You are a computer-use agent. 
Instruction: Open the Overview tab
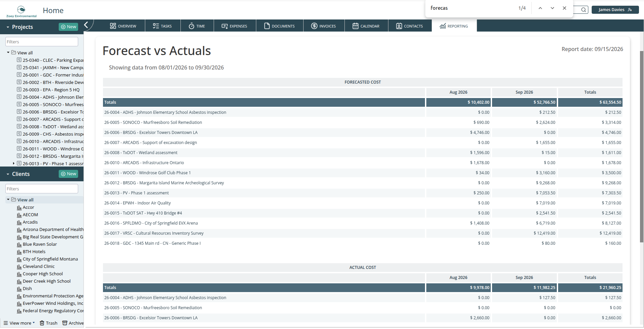click(123, 26)
